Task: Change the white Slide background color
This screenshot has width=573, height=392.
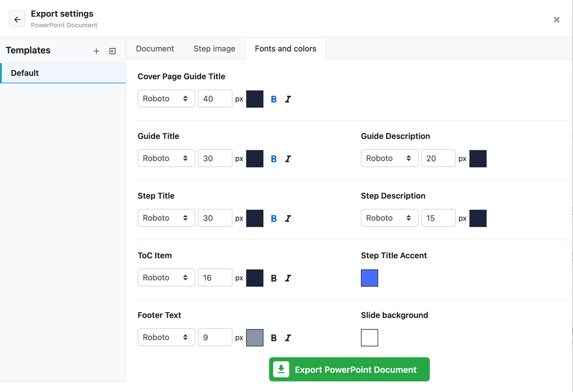Action: (x=370, y=338)
